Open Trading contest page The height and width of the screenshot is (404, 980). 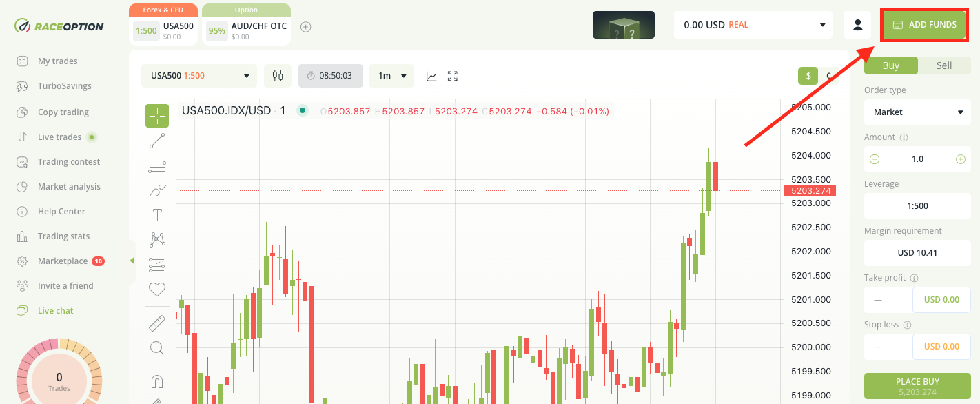69,162
